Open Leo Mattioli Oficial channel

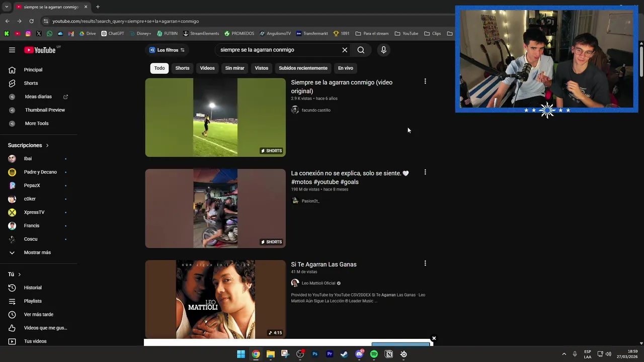(x=318, y=283)
